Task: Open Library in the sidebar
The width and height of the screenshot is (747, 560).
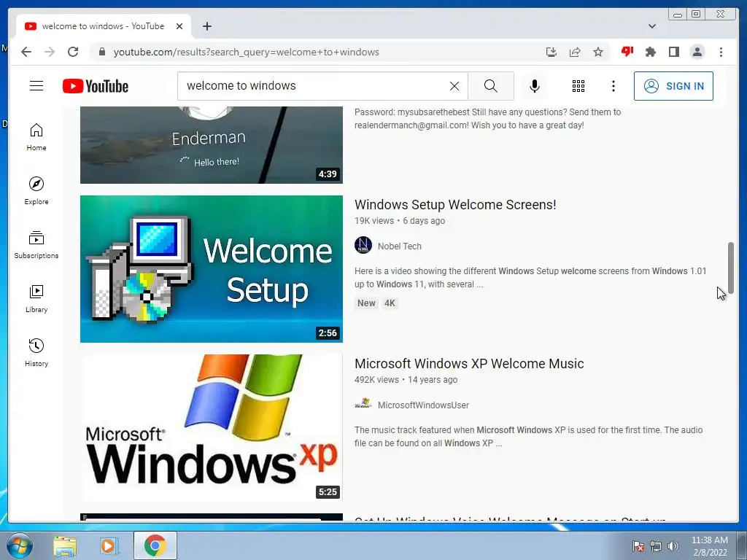Action: tap(36, 298)
